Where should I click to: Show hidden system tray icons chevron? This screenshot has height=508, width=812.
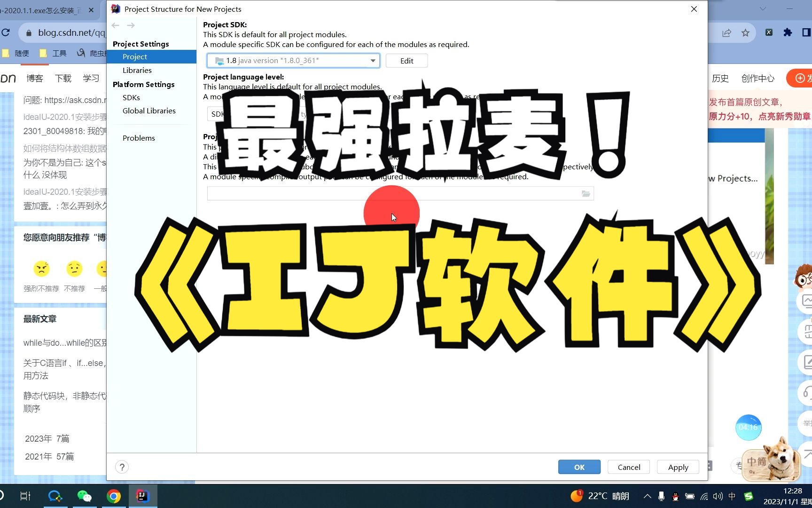pos(647,496)
